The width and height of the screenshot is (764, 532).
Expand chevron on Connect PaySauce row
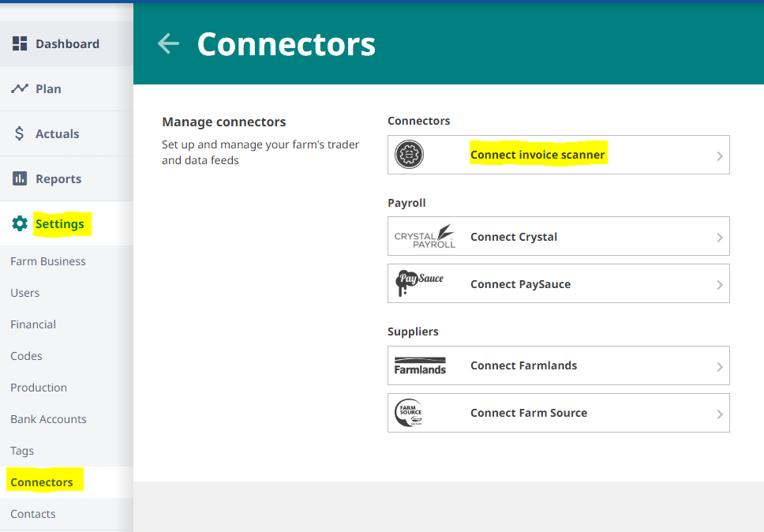coord(720,284)
